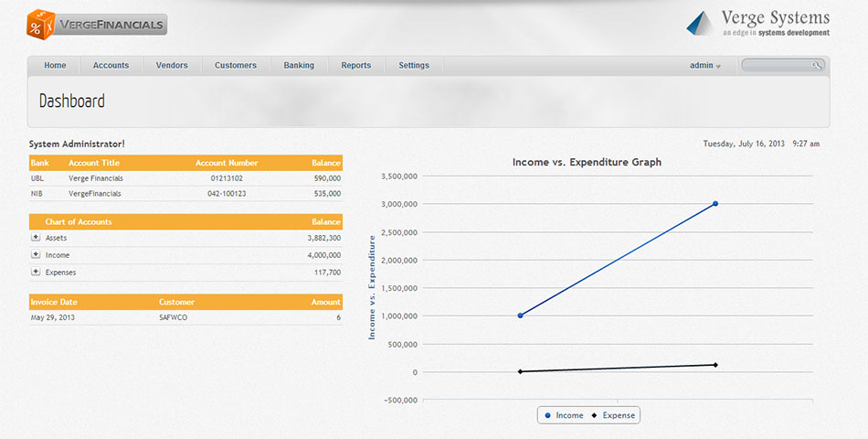Click the search input field
Image resolution: width=868 pixels, height=439 pixels.
(x=777, y=65)
